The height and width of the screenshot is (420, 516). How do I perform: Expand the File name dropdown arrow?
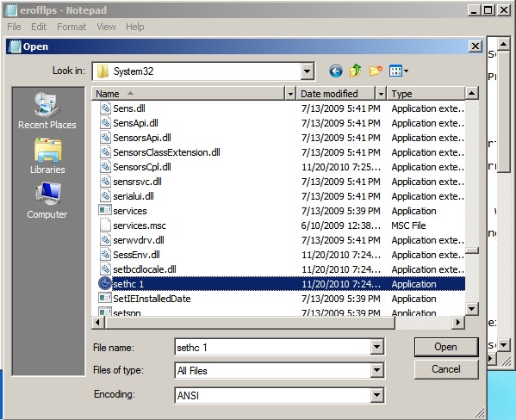[x=376, y=347]
